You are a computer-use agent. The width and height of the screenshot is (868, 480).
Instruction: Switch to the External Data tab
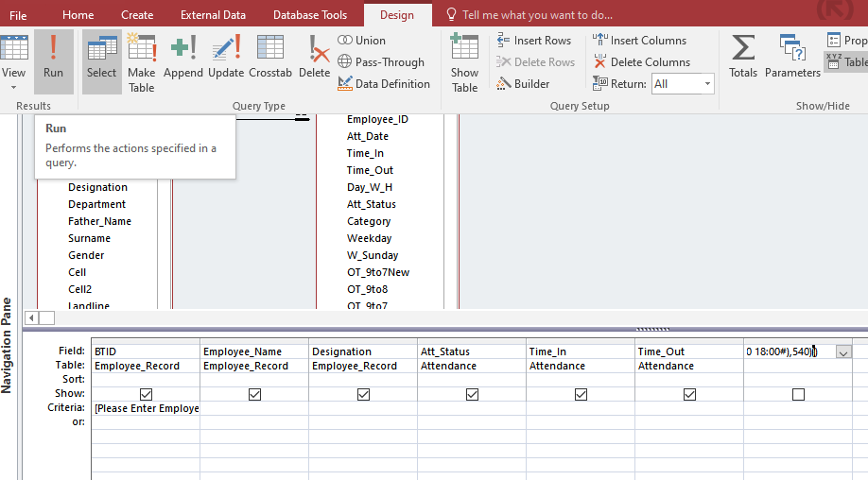pos(213,15)
